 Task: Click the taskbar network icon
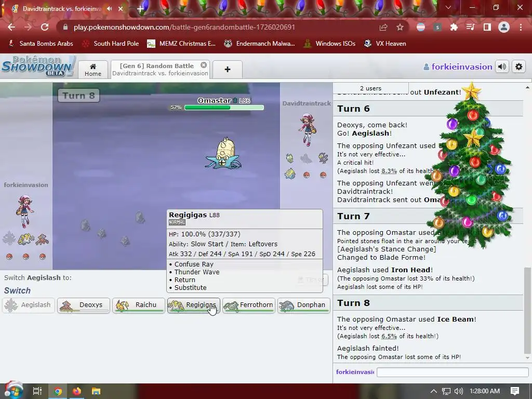(x=446, y=391)
